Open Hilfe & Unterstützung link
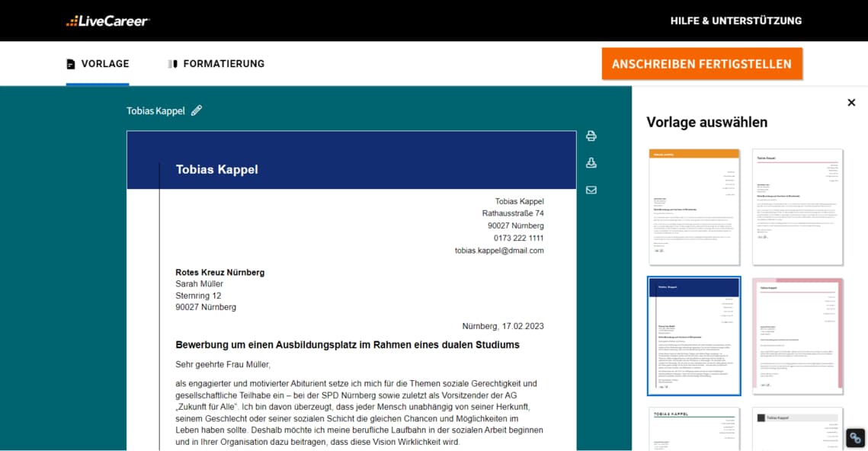The width and height of the screenshot is (868, 451). point(735,21)
